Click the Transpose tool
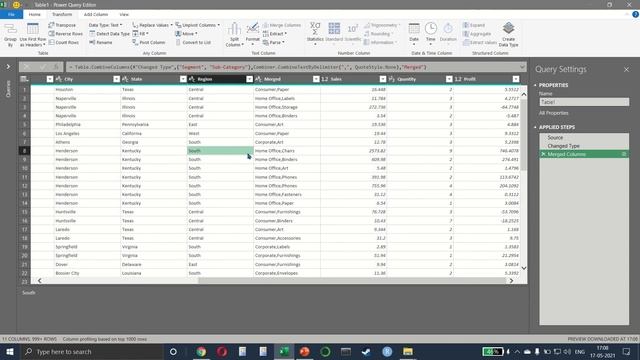Screen dimensions: 640x360 62,25
